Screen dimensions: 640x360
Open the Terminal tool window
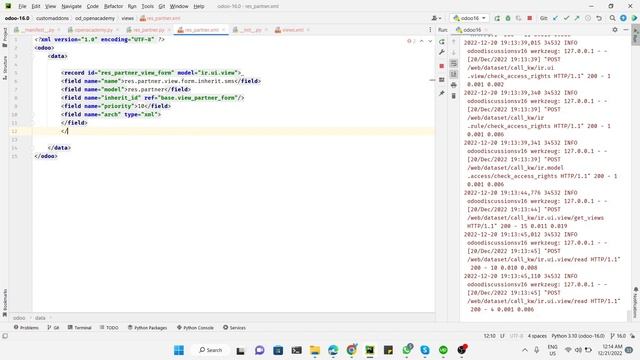[x=80, y=327]
